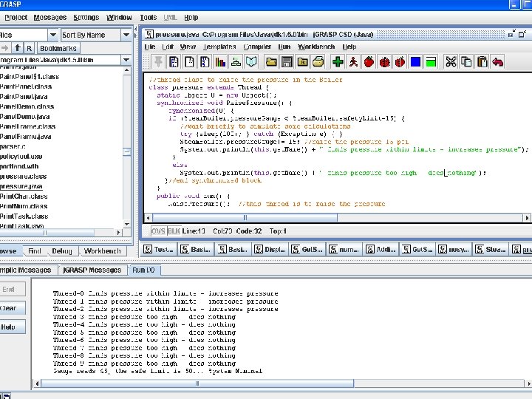Click the green plus Compile icon
Image resolution: width=532 pixels, height=399 pixels.
(337, 62)
